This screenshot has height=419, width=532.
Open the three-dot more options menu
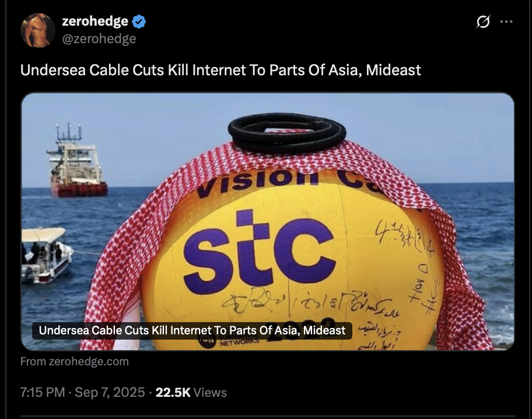pyautogui.click(x=506, y=22)
